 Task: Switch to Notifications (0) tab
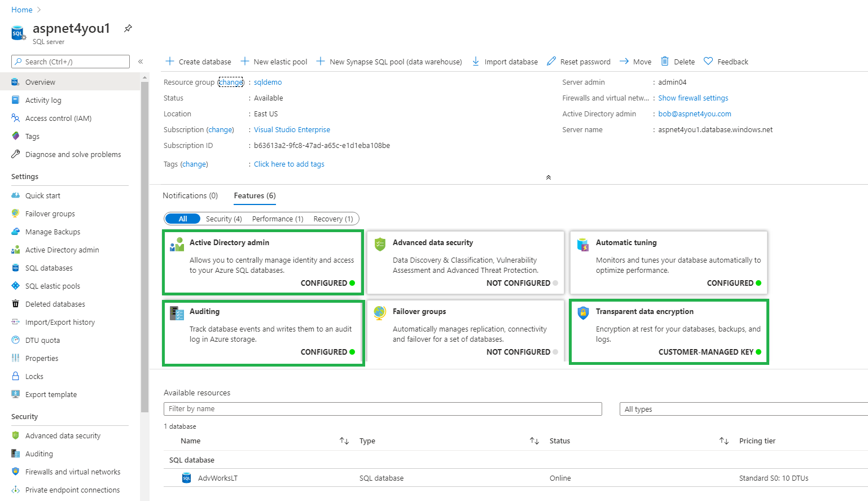click(190, 195)
